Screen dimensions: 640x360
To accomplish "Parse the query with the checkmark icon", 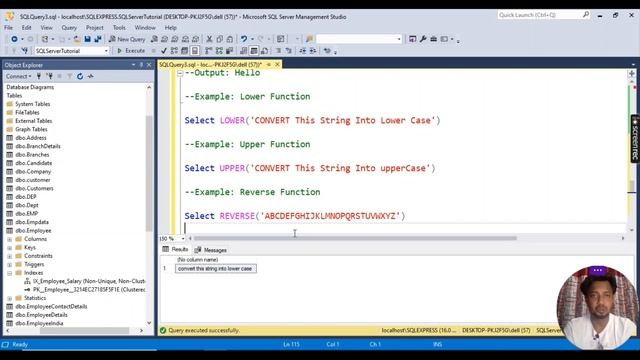I will pyautogui.click(x=164, y=51).
